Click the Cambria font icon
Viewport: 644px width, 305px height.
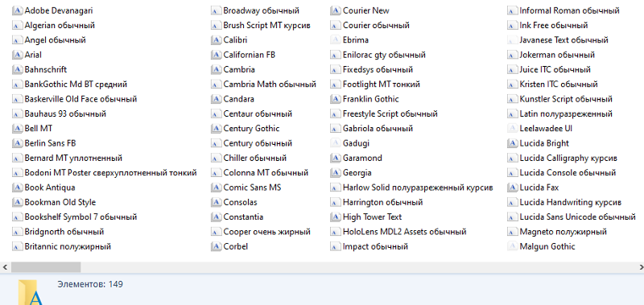point(216,70)
